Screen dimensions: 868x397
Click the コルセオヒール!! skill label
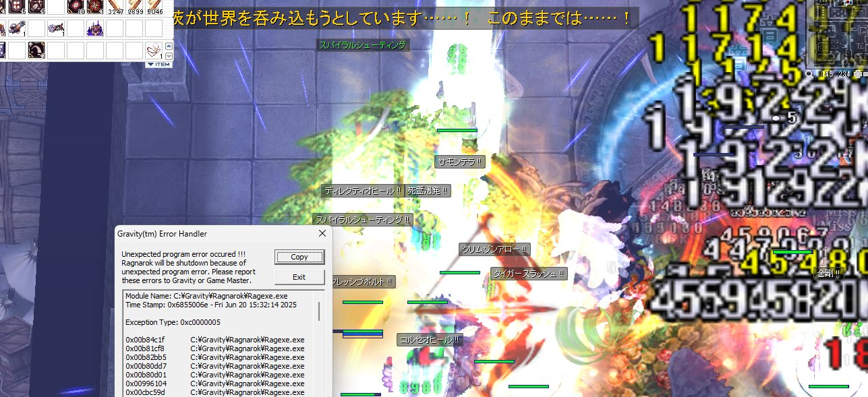(429, 340)
